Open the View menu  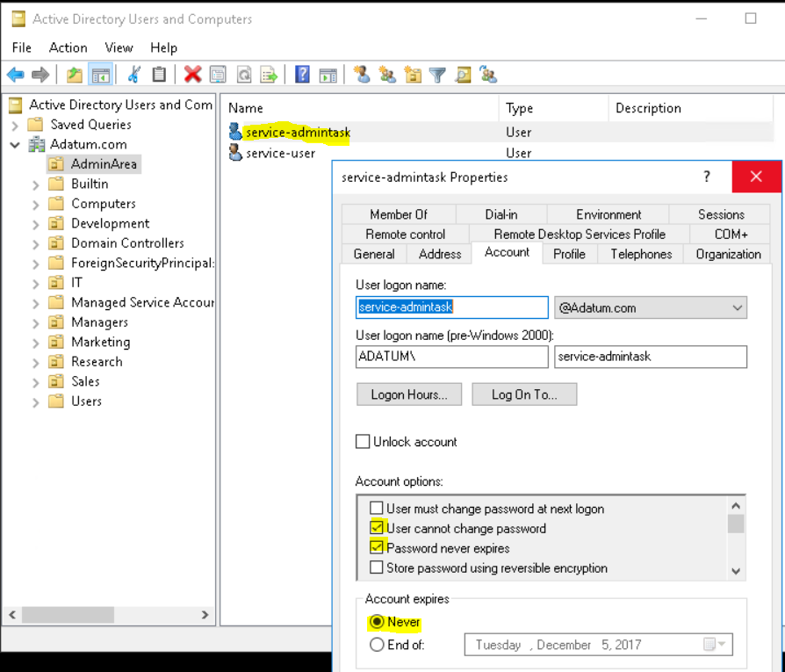(119, 47)
